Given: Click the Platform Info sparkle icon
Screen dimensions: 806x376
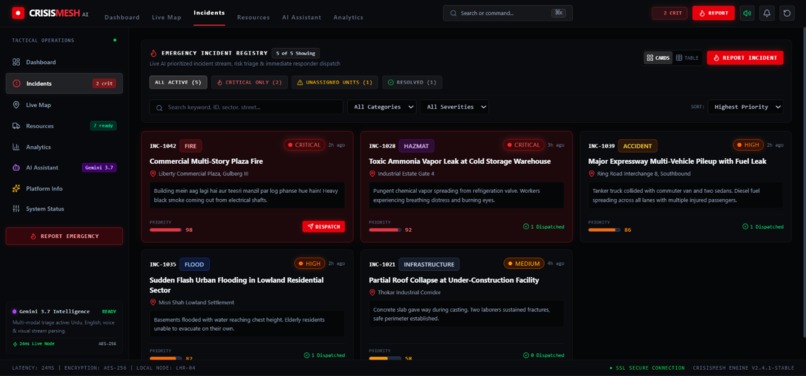Looking at the screenshot, I should click(16, 189).
